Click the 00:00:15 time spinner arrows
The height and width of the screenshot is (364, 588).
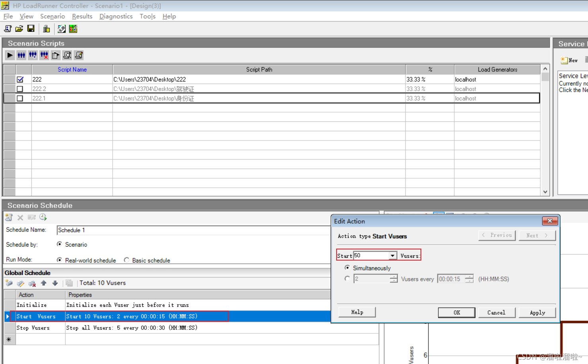coord(469,279)
